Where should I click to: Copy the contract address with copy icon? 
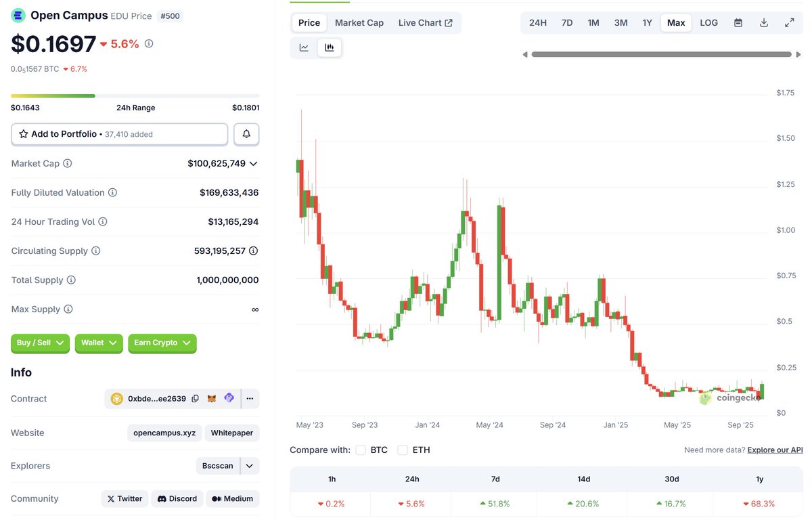click(x=195, y=399)
